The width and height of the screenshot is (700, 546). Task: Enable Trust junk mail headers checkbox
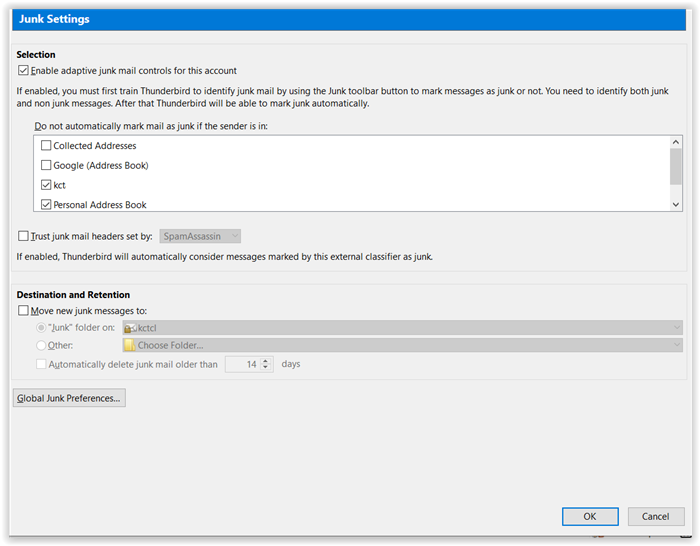pos(23,236)
